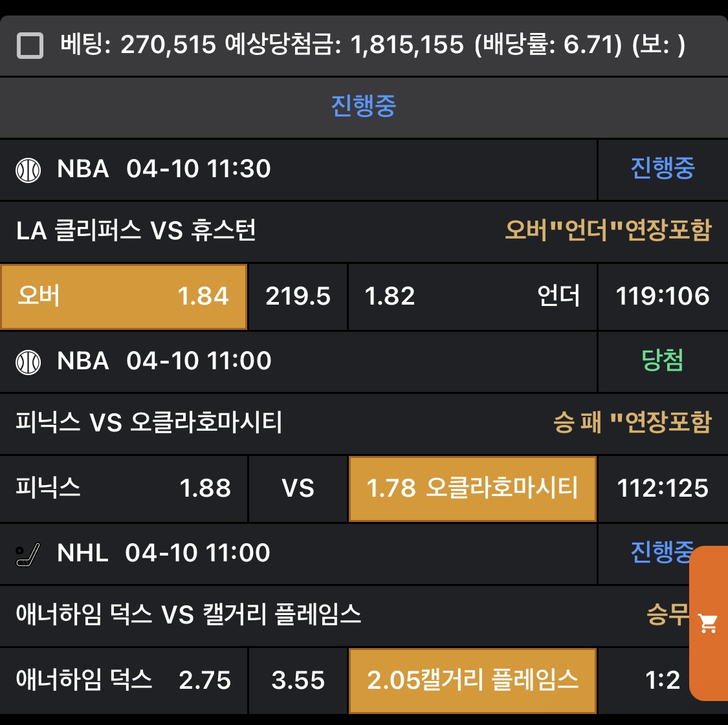Select 1.78 오클라호마시티 win odds
This screenshot has height=725, width=728.
click(x=472, y=488)
